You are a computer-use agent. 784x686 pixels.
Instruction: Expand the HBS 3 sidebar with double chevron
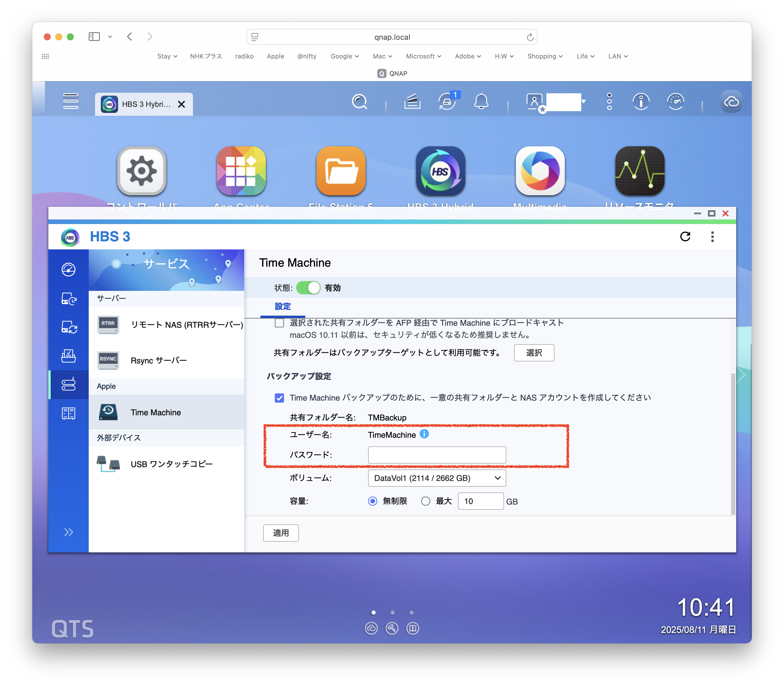coord(69,532)
